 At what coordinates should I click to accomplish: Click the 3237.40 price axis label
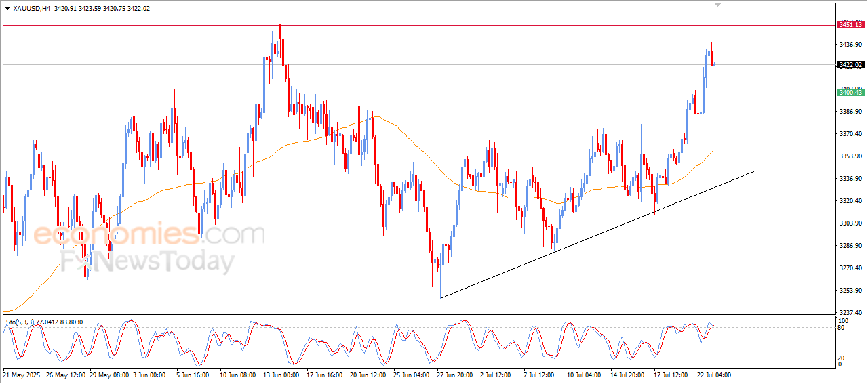[850, 313]
